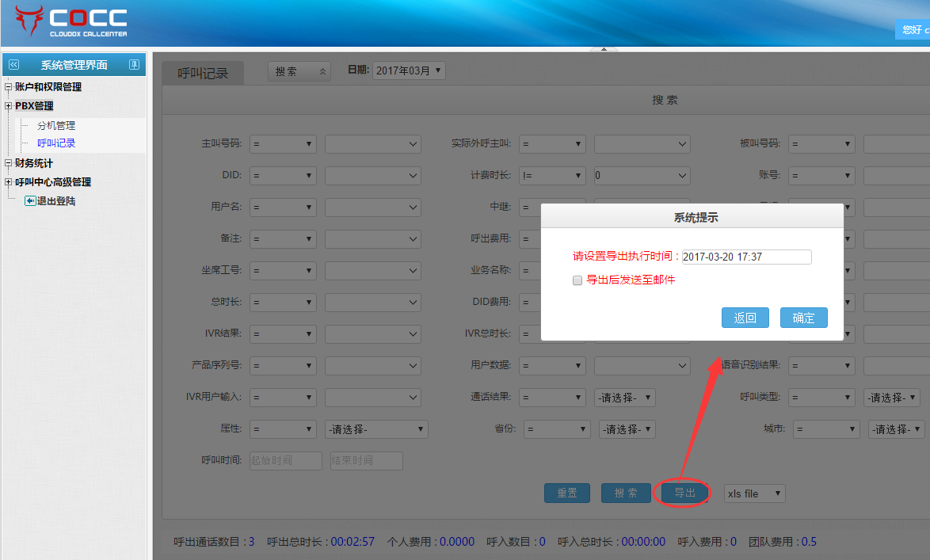Collapse sidebar with double-arrow icon
The width and height of the screenshot is (930, 560).
click(x=13, y=65)
